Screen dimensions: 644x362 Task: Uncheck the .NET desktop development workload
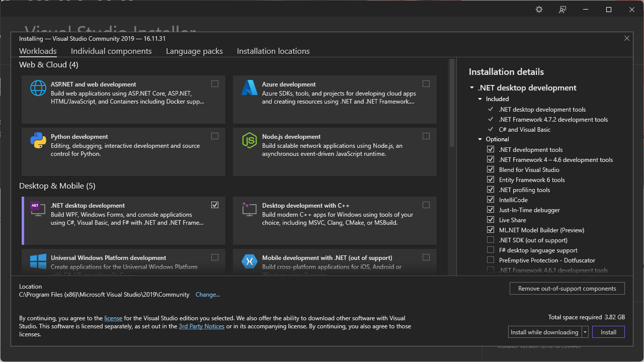pyautogui.click(x=215, y=205)
